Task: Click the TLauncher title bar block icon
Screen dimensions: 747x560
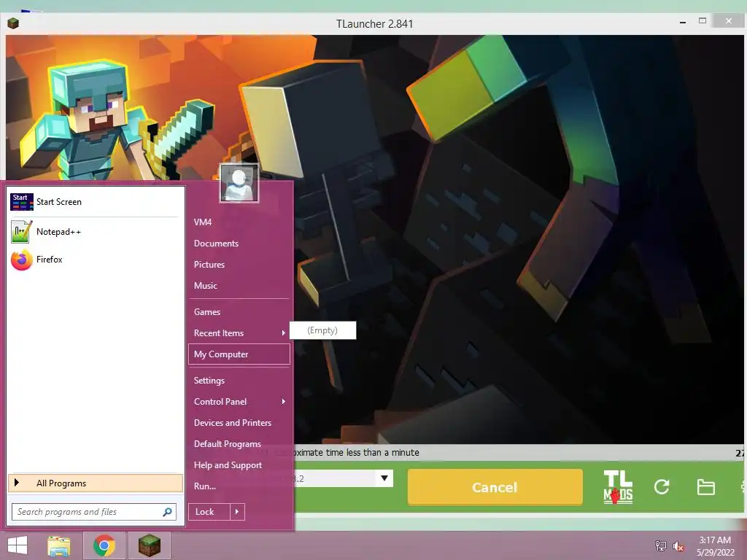Action: [x=13, y=23]
